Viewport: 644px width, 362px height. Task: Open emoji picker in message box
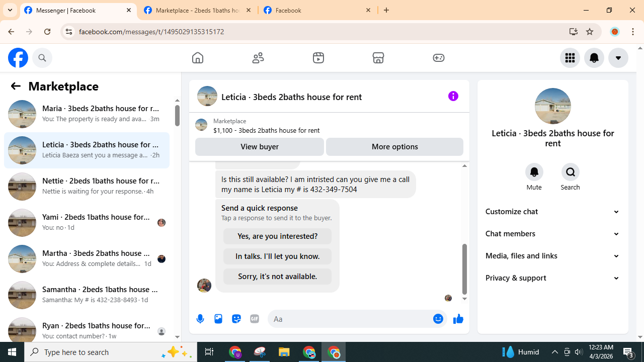(x=438, y=319)
